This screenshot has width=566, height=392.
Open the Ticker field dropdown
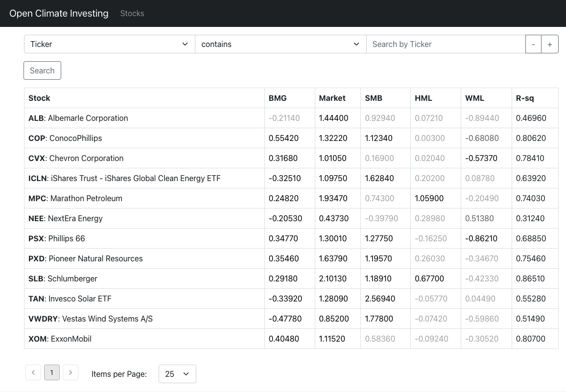(x=109, y=44)
